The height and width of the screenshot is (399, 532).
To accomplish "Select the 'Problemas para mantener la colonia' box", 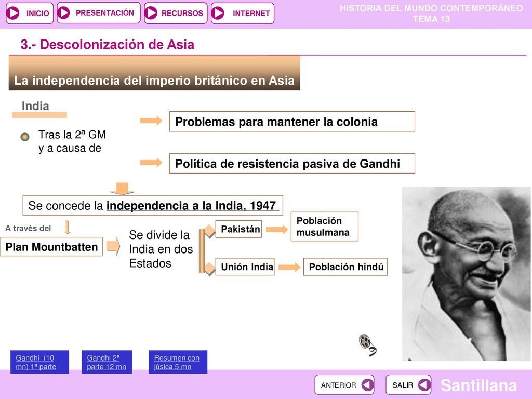I will (x=292, y=122).
